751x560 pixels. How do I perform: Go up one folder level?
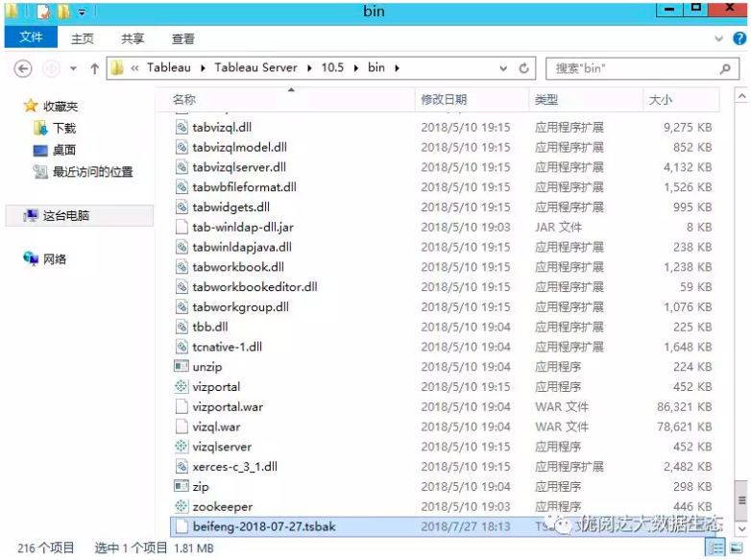[x=95, y=69]
